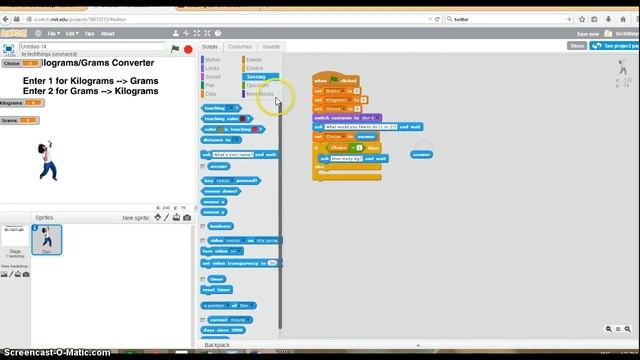Click the red stop button
The width and height of the screenshot is (640, 360).
(188, 49)
